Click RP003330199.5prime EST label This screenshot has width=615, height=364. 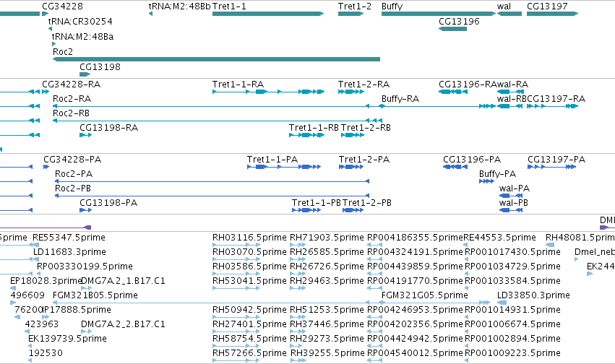pos(85,266)
